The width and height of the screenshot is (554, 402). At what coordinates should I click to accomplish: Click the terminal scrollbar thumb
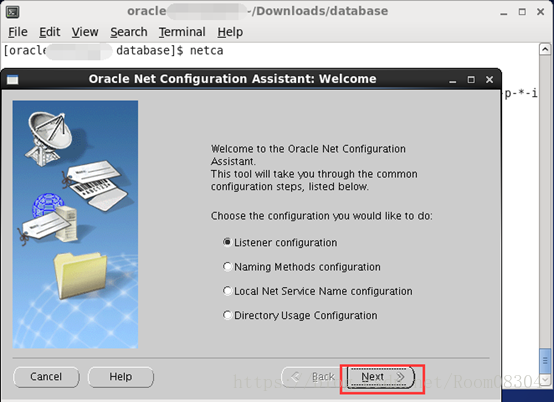coord(545,361)
